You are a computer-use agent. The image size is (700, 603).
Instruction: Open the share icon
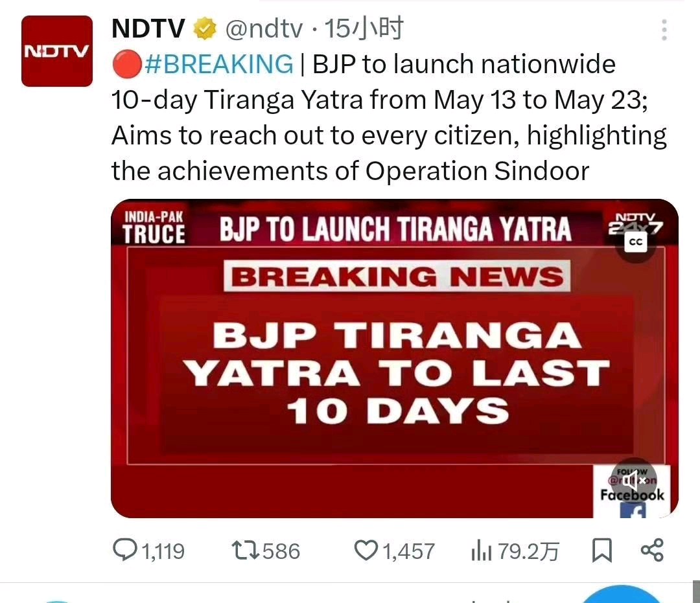pos(652,550)
